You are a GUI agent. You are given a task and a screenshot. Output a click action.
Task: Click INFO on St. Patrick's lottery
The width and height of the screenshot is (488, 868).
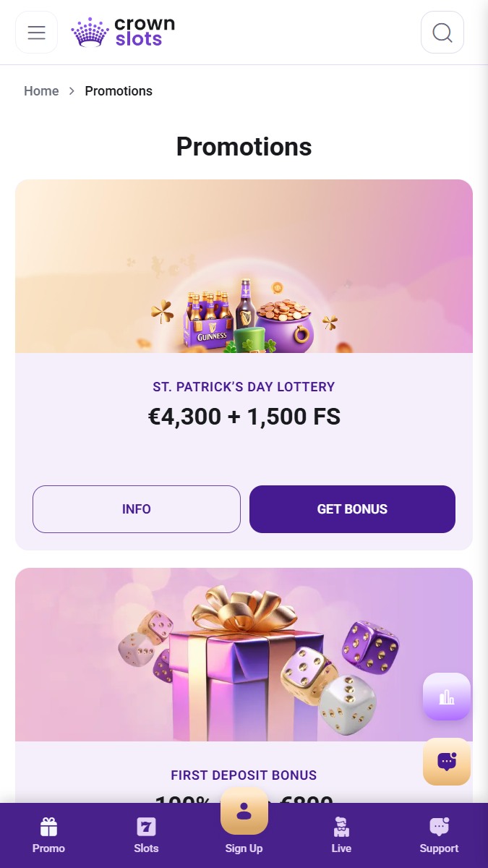point(137,509)
